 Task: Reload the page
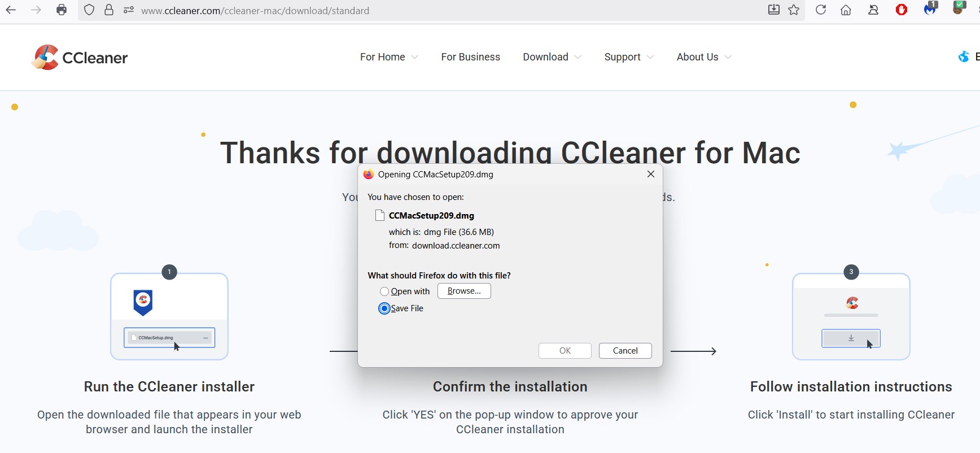821,10
